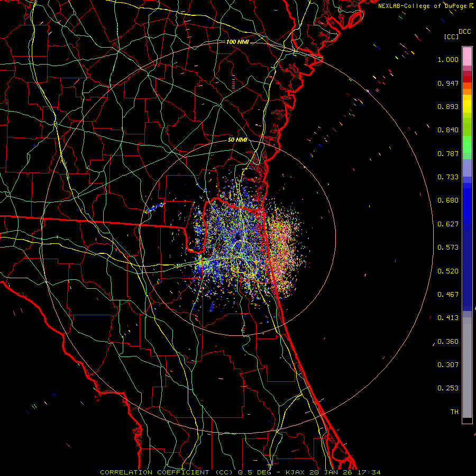Select the 0.627 scale value
Viewport: 476px width, 476px height.
(x=448, y=224)
